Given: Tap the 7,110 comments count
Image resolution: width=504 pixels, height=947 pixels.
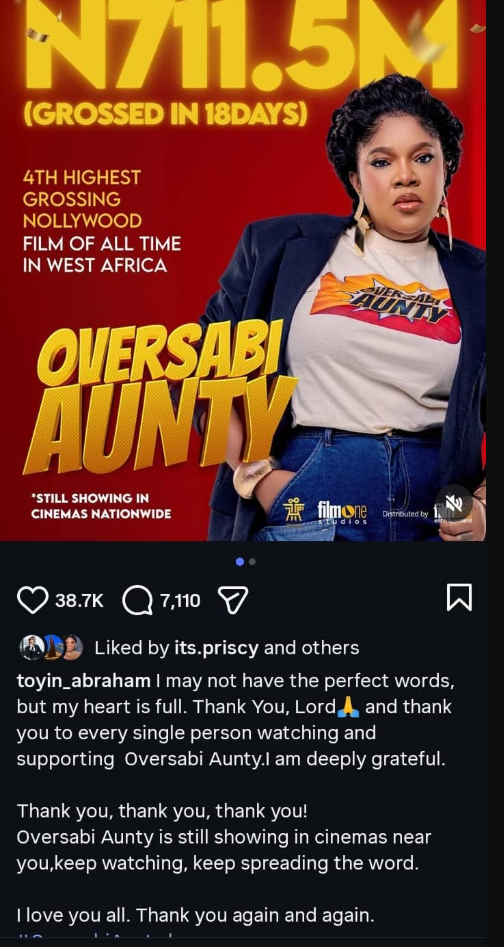Looking at the screenshot, I should click(x=180, y=601).
